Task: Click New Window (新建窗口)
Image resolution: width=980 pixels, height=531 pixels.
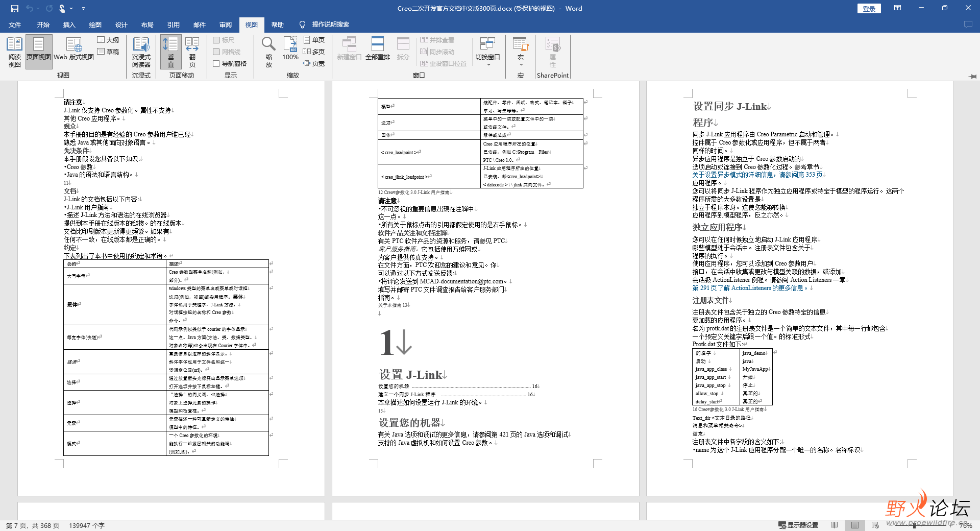Action: click(349, 49)
